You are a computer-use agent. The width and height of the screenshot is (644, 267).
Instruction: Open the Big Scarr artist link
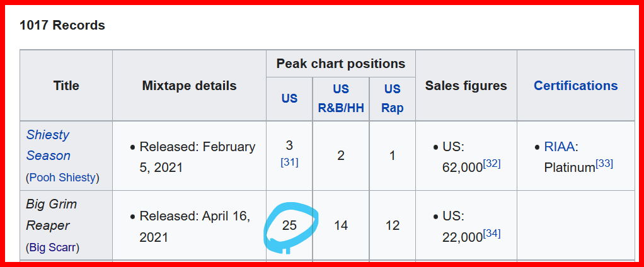pyautogui.click(x=53, y=247)
